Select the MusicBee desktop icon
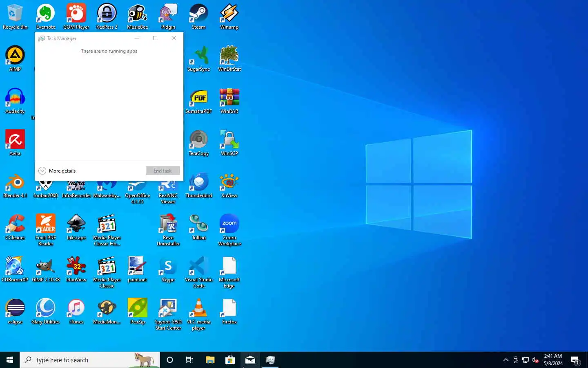The image size is (588, 368). (x=138, y=16)
